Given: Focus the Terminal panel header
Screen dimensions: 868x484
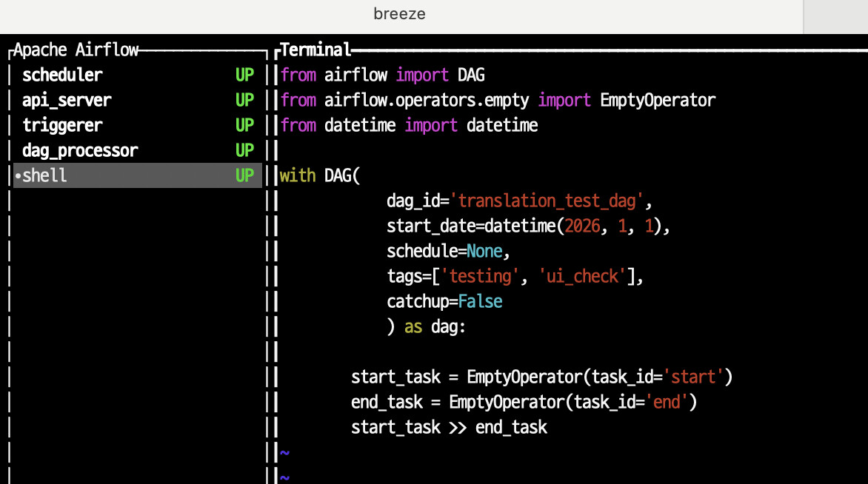Looking at the screenshot, I should pyautogui.click(x=316, y=50).
